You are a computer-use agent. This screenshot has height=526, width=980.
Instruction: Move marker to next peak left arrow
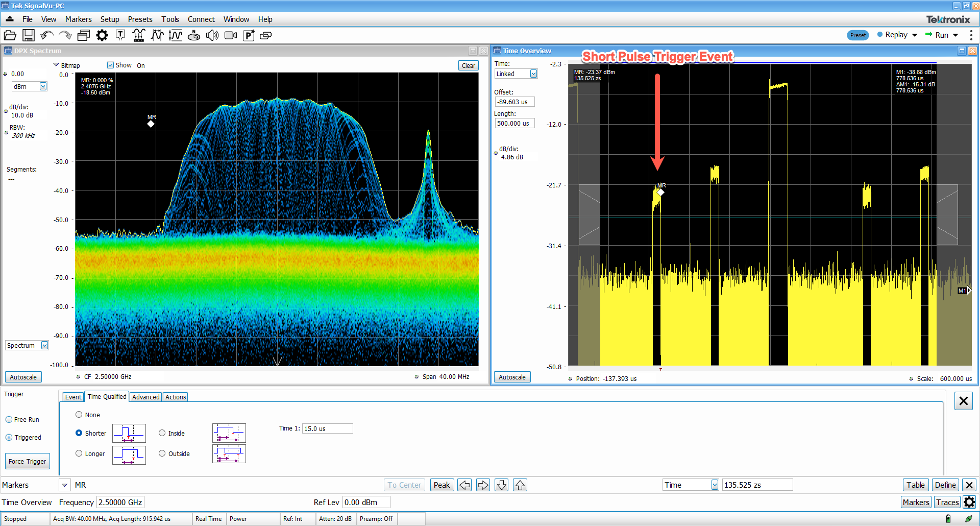(x=464, y=485)
